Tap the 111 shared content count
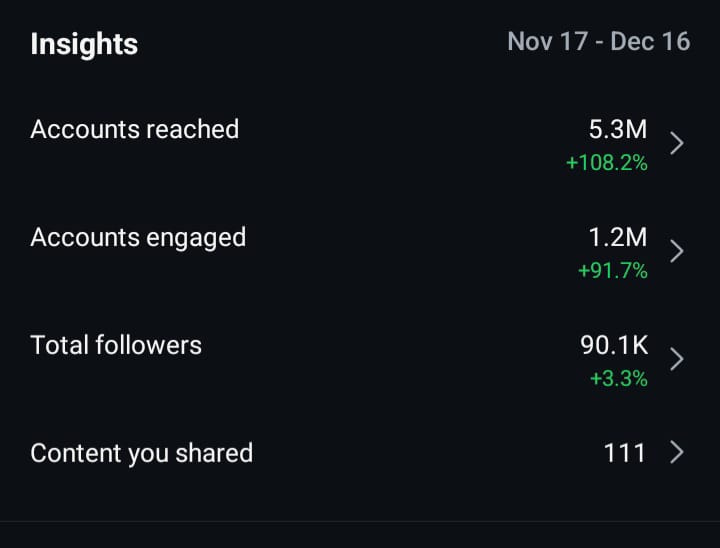The image size is (720, 548). (x=624, y=453)
